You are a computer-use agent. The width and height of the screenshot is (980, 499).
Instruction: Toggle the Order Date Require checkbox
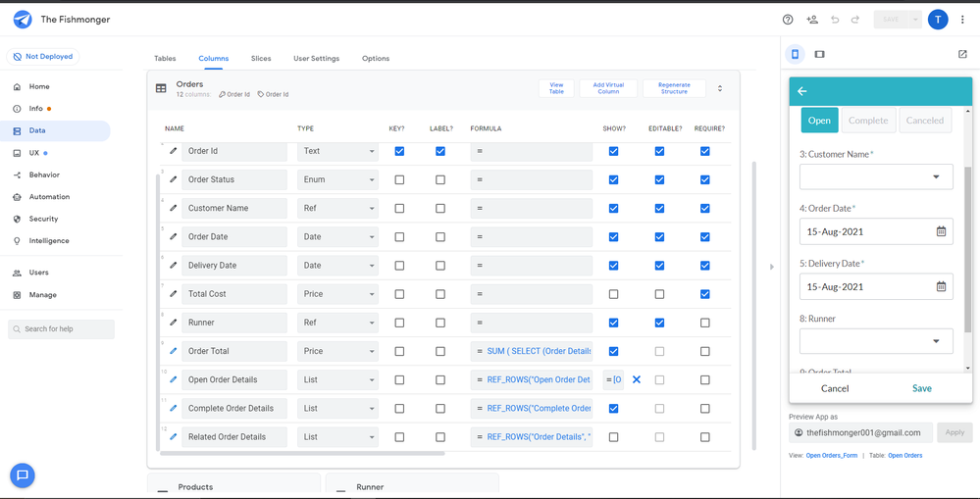pos(705,236)
